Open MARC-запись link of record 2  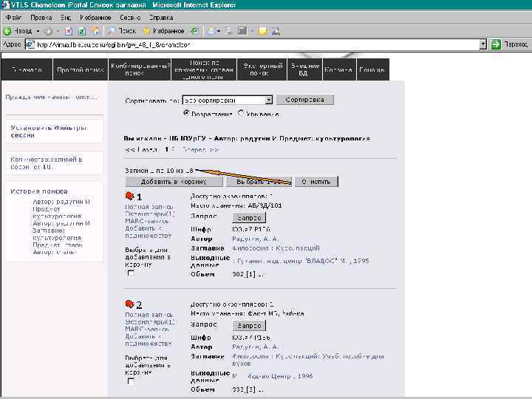(x=146, y=329)
